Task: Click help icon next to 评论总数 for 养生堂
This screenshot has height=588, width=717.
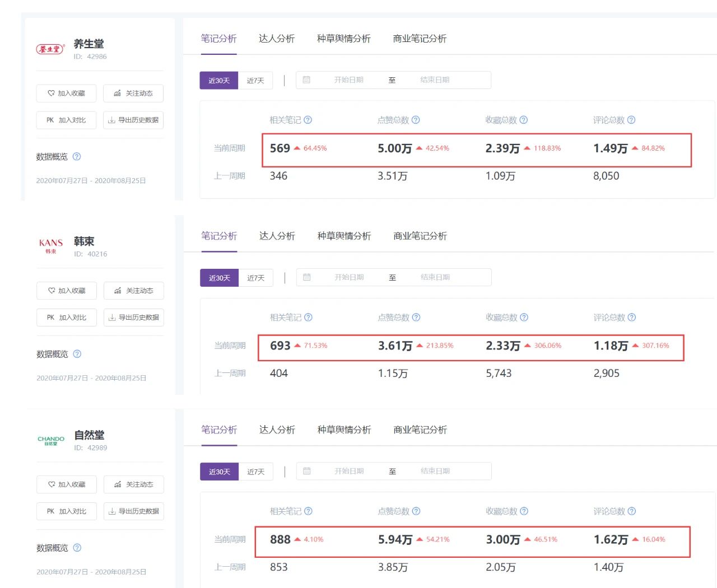Action: [631, 120]
